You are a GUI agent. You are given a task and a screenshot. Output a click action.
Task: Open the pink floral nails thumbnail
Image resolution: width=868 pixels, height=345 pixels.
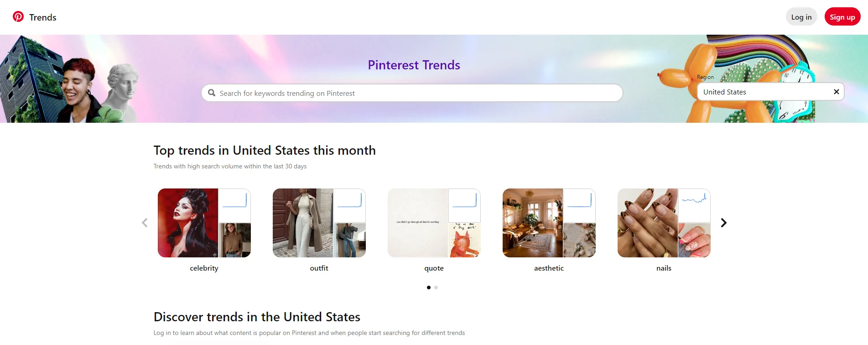click(695, 240)
